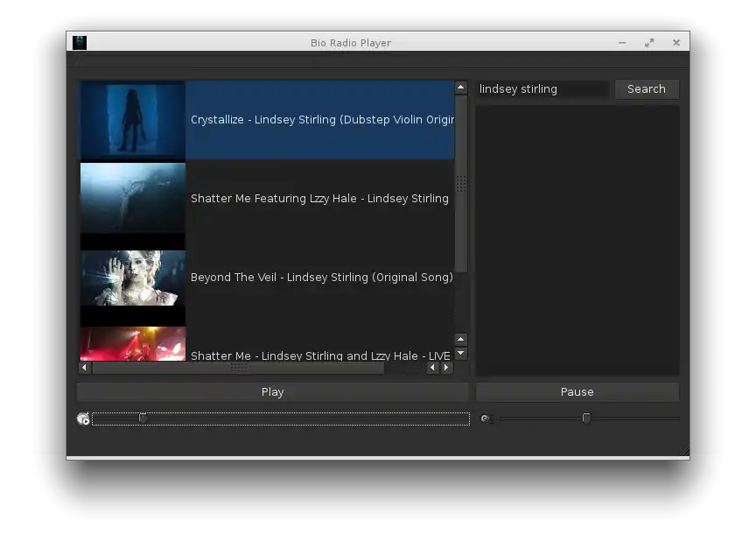Click the lower up arrow of vertical scrollbar

click(x=461, y=340)
